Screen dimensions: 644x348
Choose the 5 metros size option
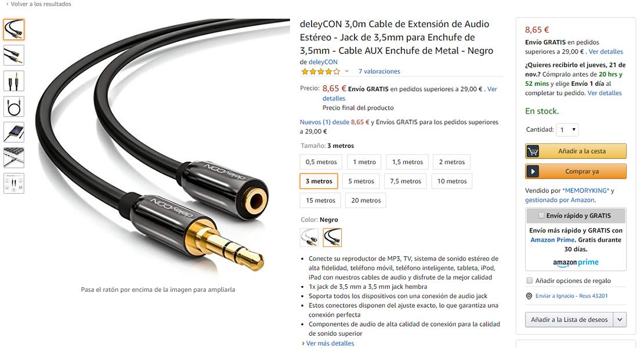pyautogui.click(x=361, y=181)
